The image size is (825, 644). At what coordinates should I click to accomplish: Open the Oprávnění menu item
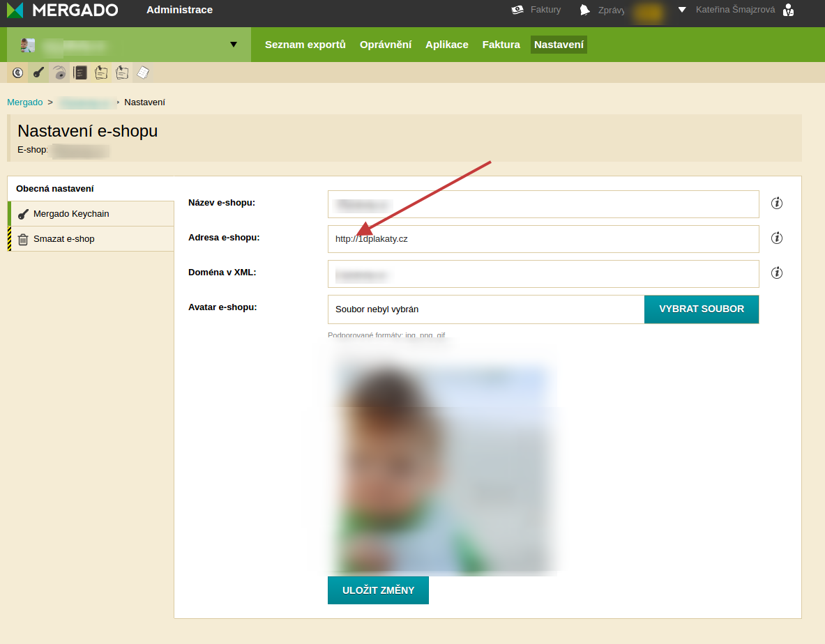pos(386,45)
